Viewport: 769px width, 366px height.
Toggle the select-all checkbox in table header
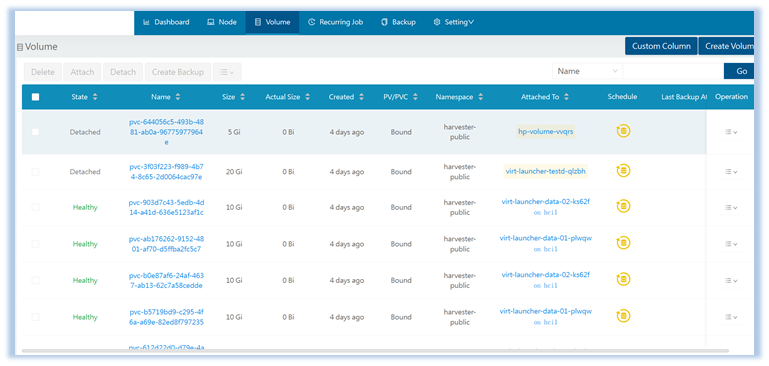coord(35,97)
